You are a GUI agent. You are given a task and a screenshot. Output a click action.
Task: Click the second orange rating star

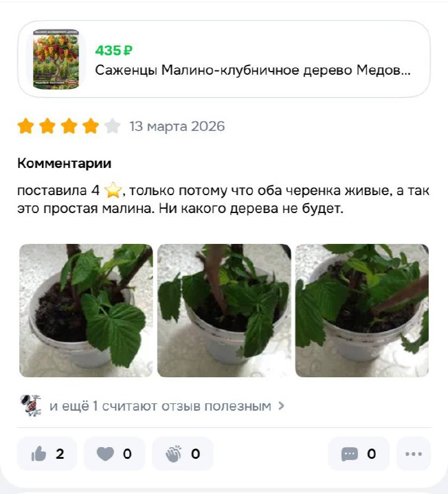pos(48,126)
